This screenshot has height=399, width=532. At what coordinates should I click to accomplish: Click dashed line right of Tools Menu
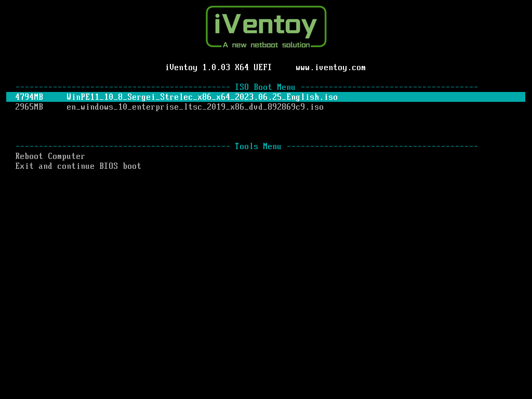(382, 147)
